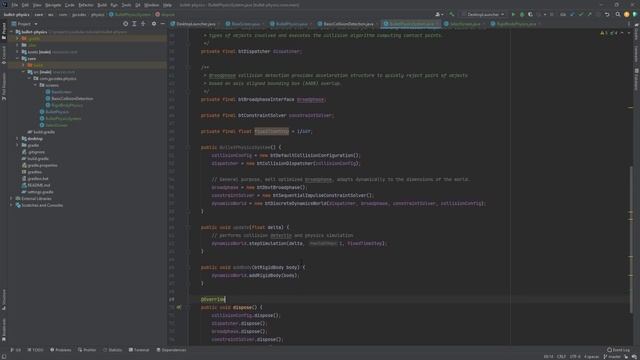Open the View menu
Image resolution: width=640 pixels, height=360 pixels.
coord(37,5)
